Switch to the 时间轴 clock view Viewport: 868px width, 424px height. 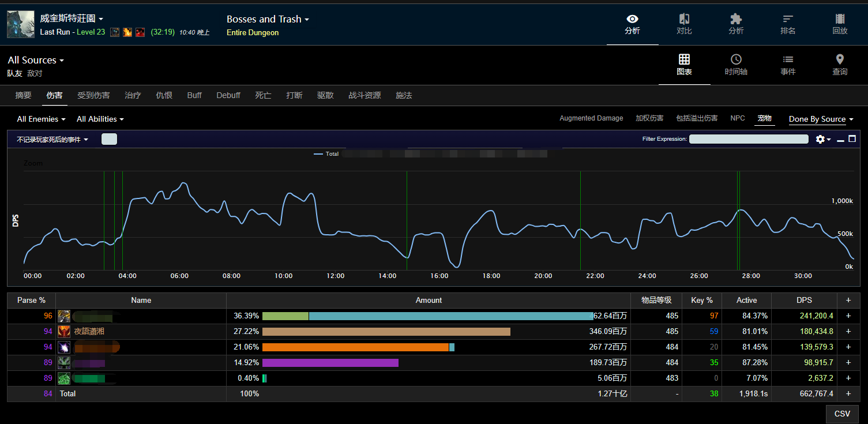(x=736, y=65)
